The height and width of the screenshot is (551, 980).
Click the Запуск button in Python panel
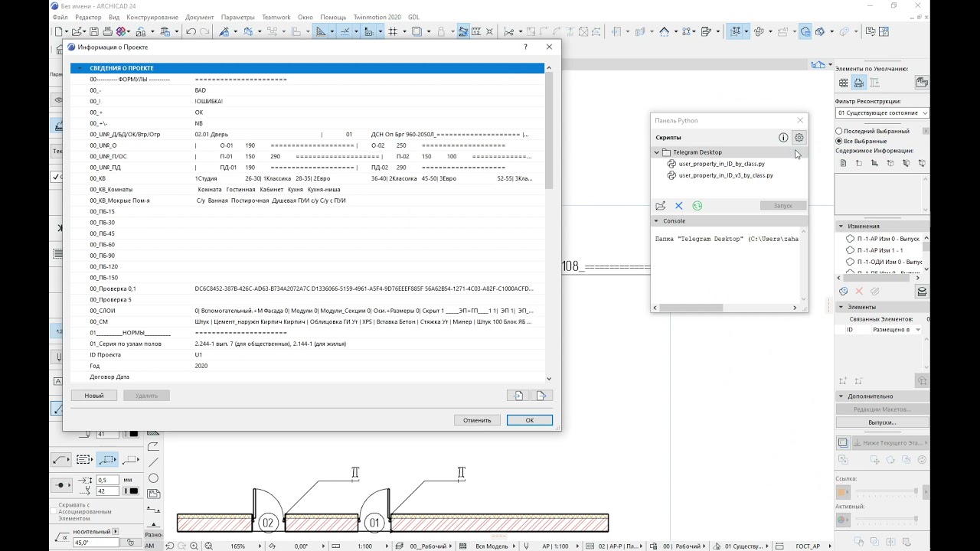(783, 206)
